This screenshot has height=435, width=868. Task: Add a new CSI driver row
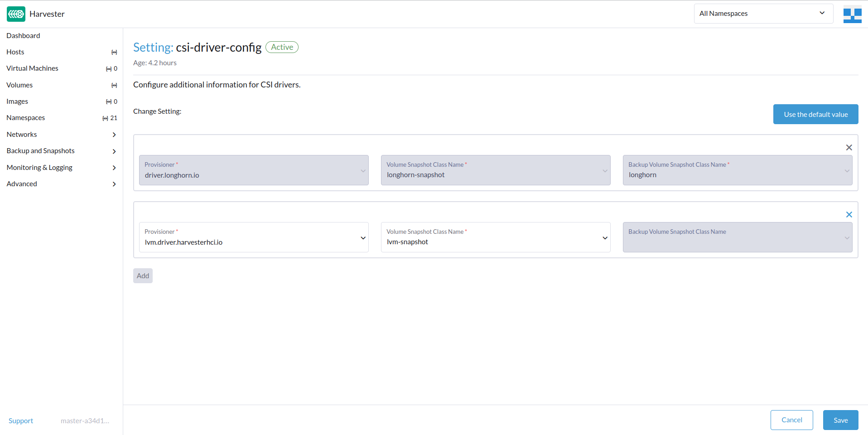point(143,276)
